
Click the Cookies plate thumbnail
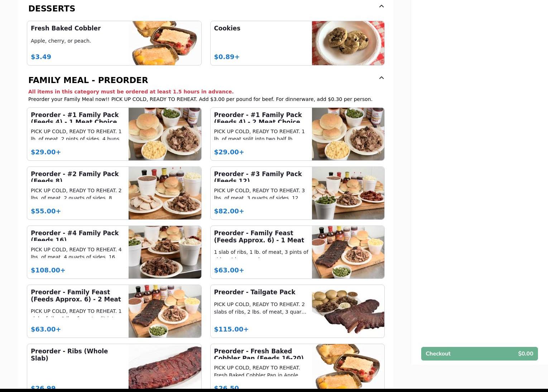[x=348, y=43]
